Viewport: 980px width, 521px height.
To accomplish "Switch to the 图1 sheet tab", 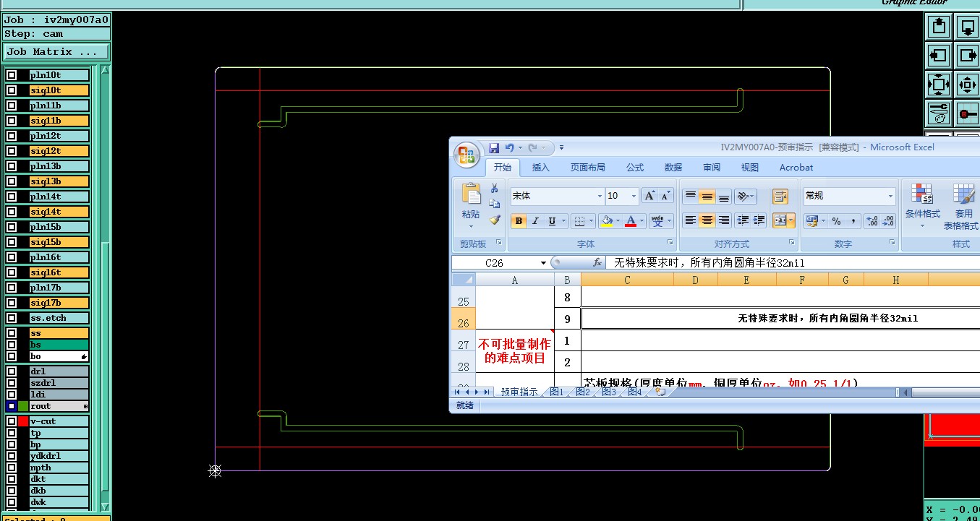I will 556,392.
